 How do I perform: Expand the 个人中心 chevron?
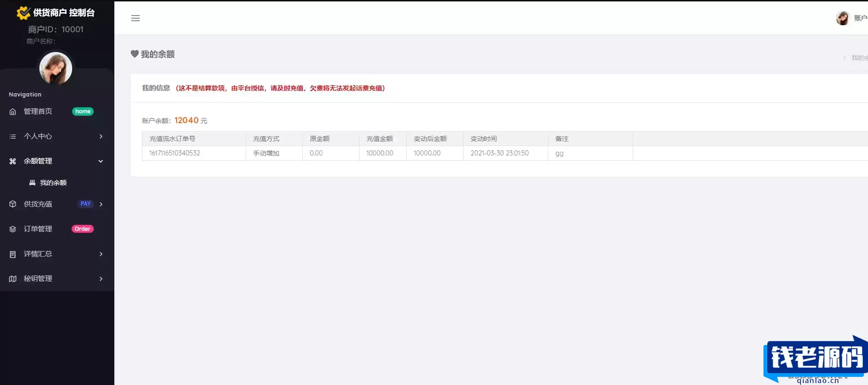click(101, 136)
